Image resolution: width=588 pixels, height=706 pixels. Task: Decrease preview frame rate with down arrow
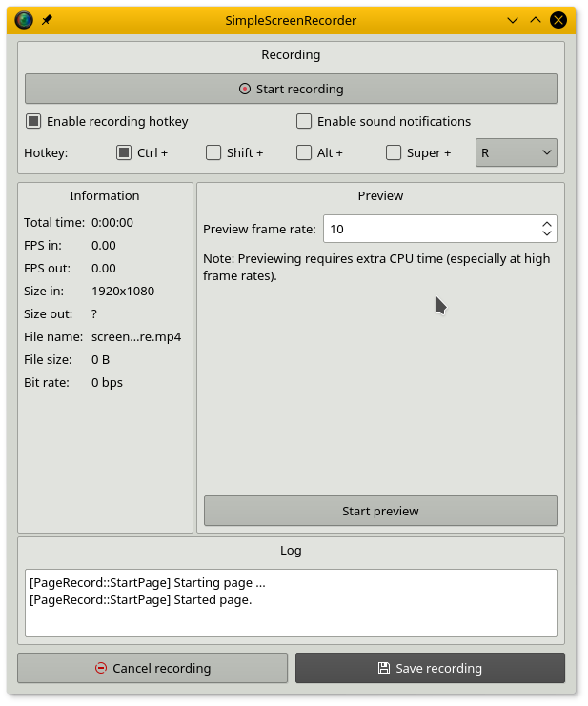[546, 233]
